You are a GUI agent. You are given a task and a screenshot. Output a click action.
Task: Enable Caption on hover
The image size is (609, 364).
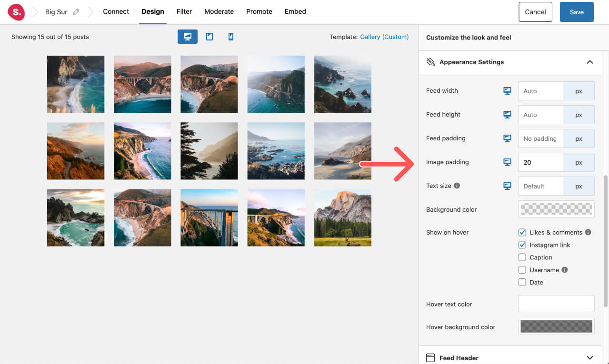coord(522,257)
